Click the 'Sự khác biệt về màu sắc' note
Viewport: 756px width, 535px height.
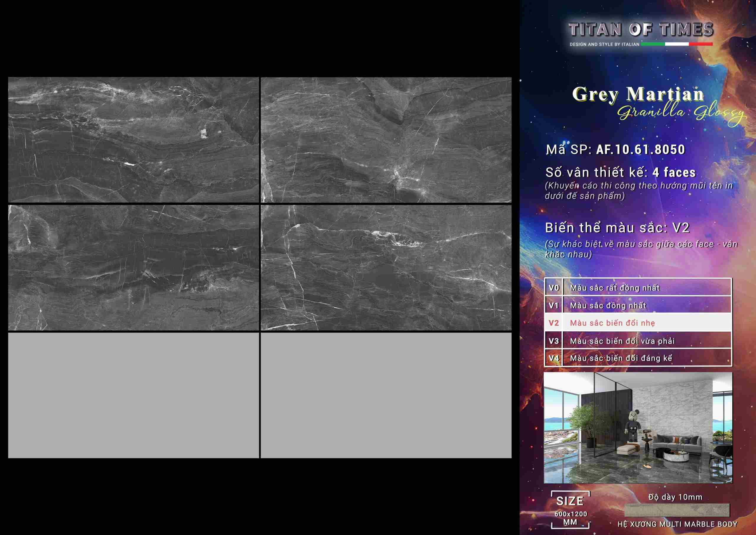click(641, 249)
